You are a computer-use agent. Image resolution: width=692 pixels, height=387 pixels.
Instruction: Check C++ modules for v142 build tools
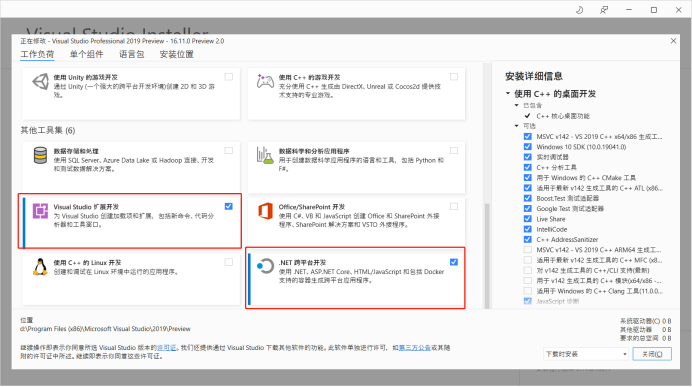click(x=527, y=280)
